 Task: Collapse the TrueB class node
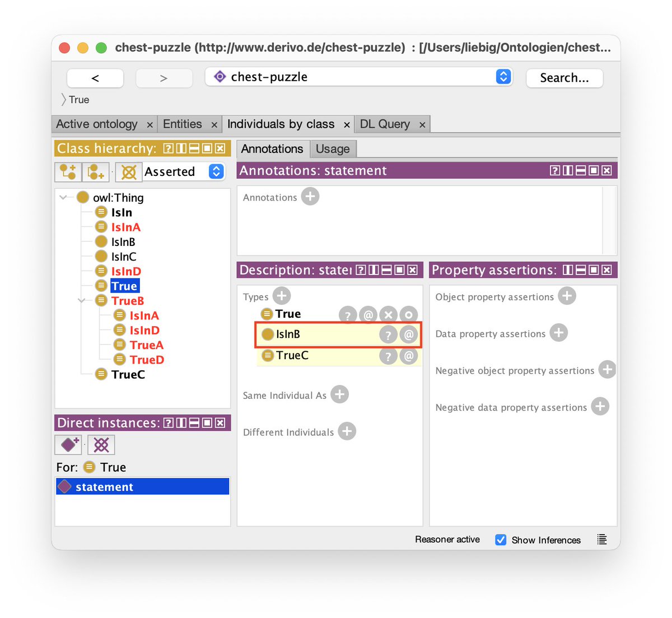[82, 301]
